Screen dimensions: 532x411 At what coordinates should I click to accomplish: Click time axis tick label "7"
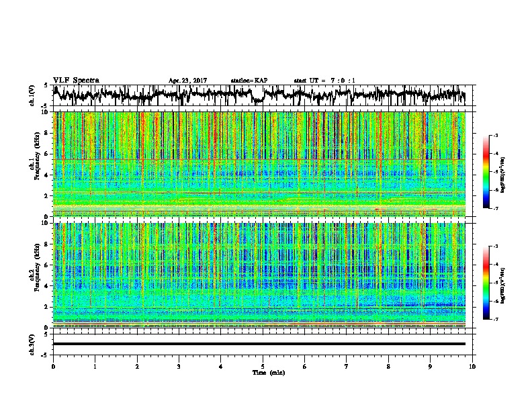pyautogui.click(x=347, y=367)
